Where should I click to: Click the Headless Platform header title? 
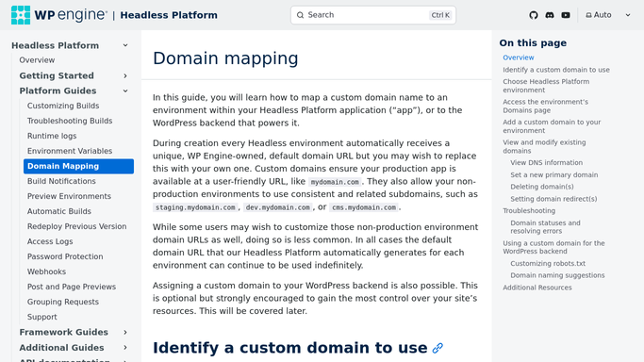(169, 15)
